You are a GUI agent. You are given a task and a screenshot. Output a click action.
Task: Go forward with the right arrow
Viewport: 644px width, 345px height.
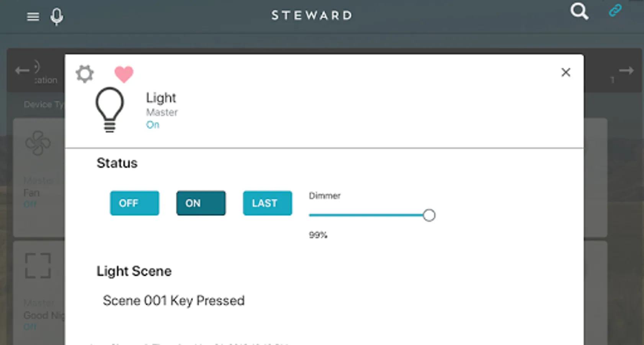626,71
